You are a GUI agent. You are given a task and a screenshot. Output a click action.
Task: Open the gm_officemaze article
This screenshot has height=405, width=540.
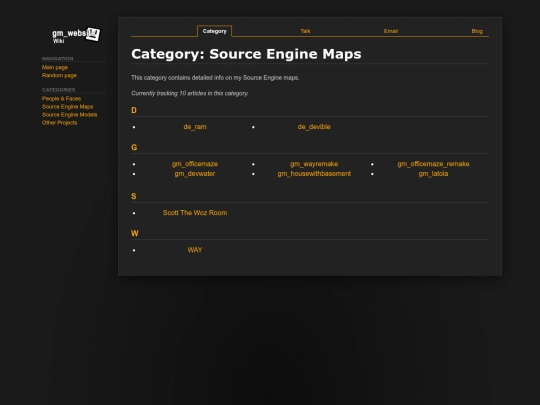pos(195,164)
